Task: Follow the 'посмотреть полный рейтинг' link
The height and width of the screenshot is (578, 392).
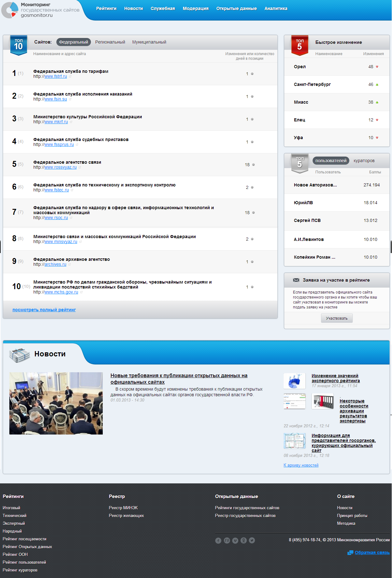Action: coord(44,310)
